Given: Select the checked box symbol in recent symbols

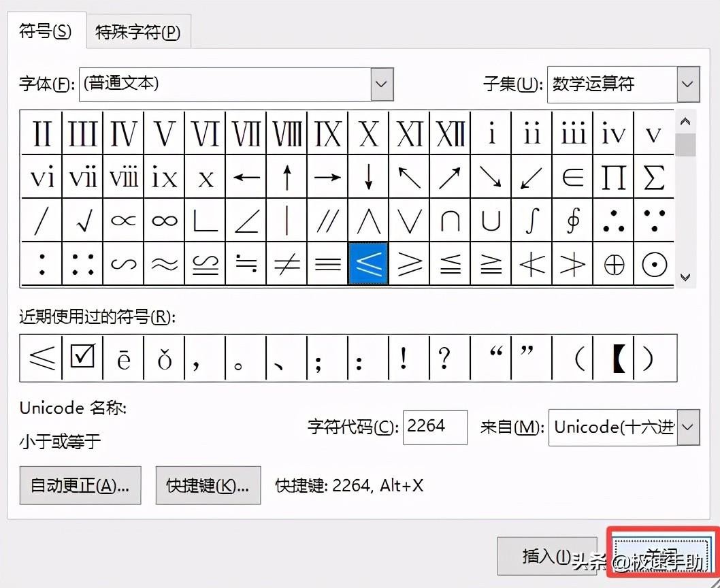Looking at the screenshot, I should [x=82, y=359].
